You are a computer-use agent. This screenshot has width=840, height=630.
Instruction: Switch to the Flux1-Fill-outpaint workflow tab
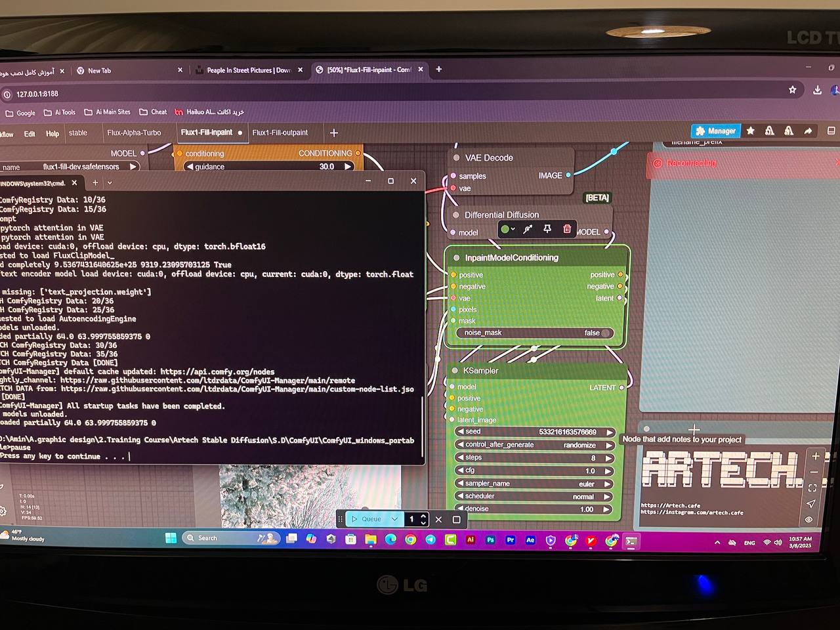pos(280,133)
